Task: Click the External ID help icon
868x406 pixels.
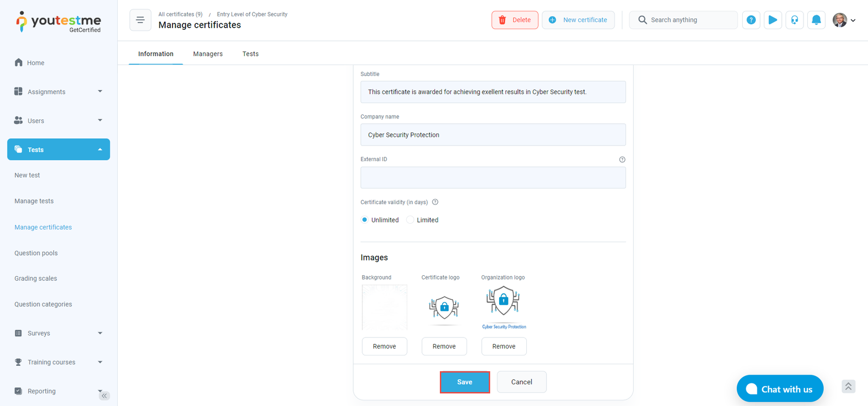Action: point(622,160)
